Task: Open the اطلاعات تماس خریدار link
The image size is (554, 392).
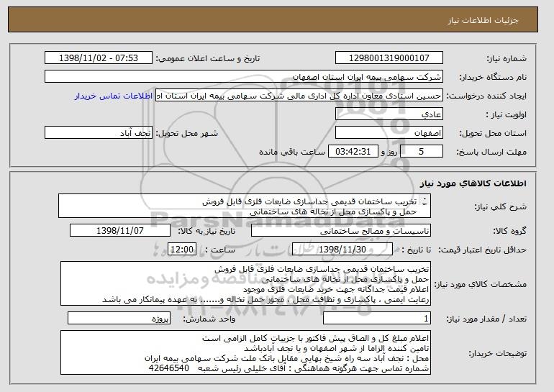Action: [114, 96]
